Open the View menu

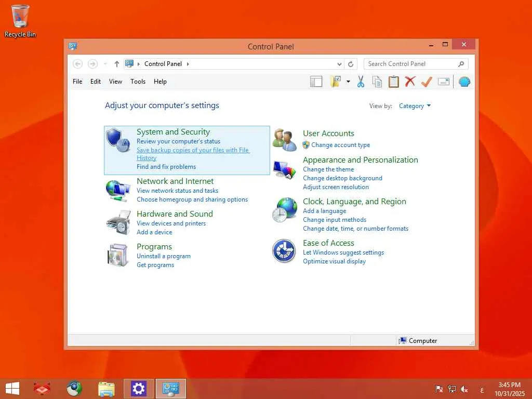pos(115,82)
